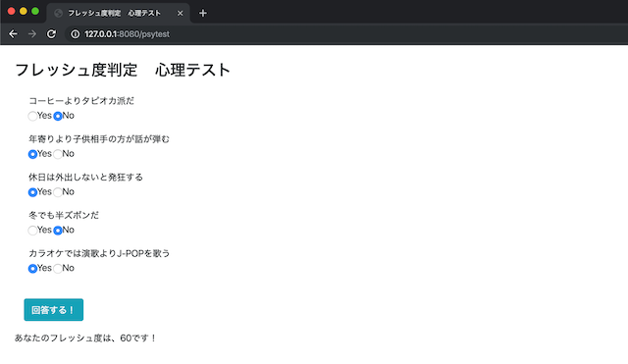Image resolution: width=628 pixels, height=364 pixels.
Task: Open site info icon beside the URL
Action: click(x=75, y=34)
